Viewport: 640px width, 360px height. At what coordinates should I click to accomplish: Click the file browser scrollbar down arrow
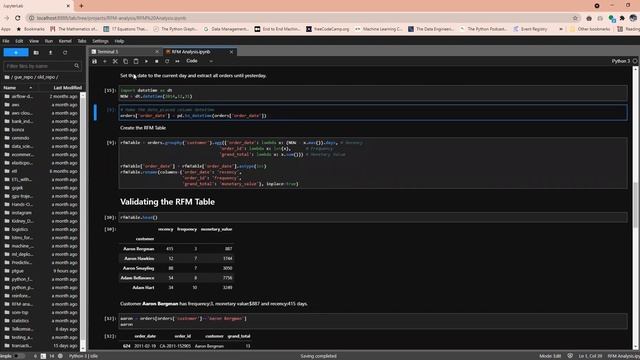click(x=83, y=349)
